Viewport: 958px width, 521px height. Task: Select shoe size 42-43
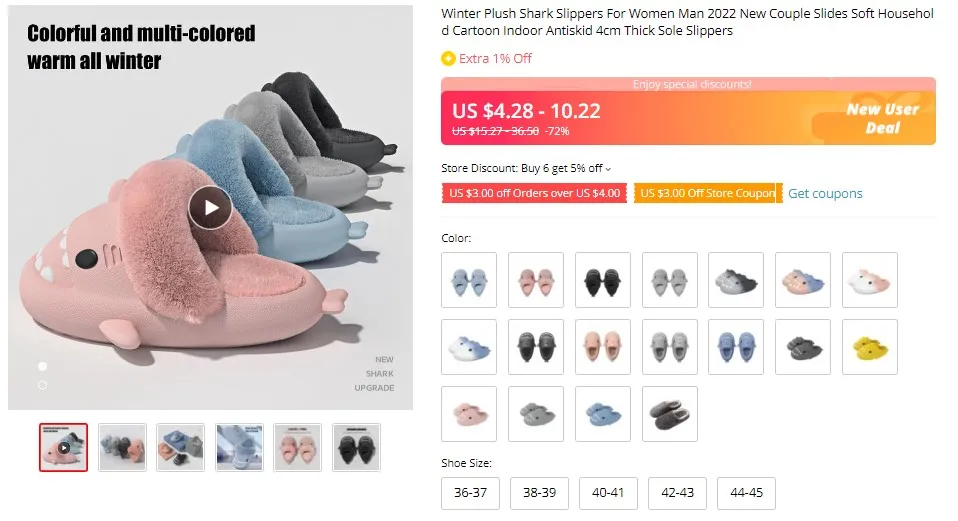677,493
